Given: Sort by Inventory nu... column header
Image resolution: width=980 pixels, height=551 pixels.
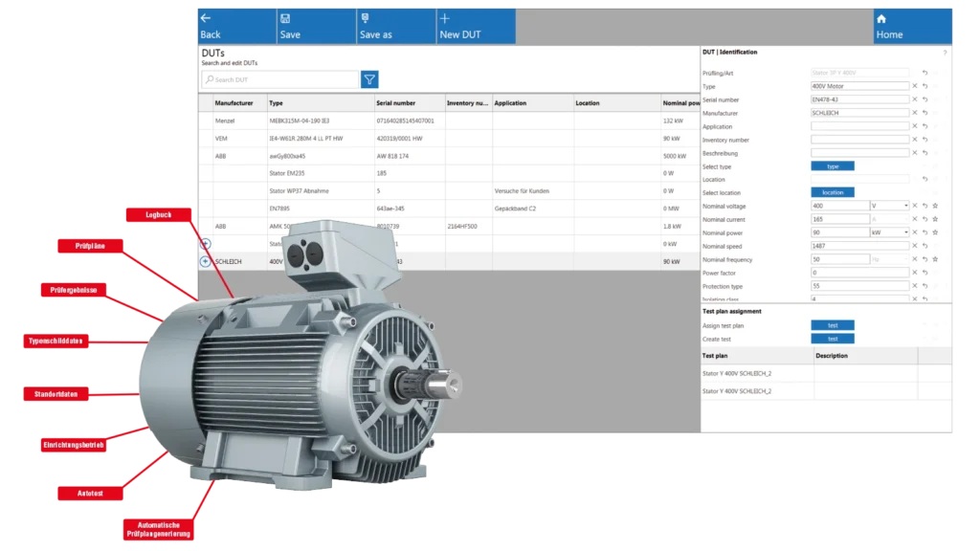Looking at the screenshot, I should (x=468, y=103).
